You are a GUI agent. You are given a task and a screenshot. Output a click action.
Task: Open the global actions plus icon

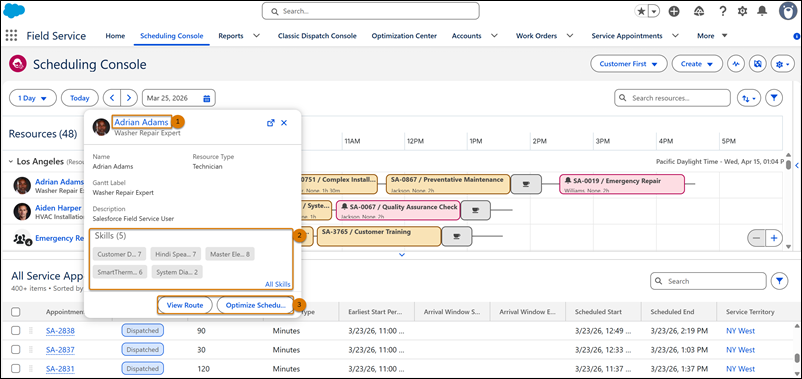point(674,11)
